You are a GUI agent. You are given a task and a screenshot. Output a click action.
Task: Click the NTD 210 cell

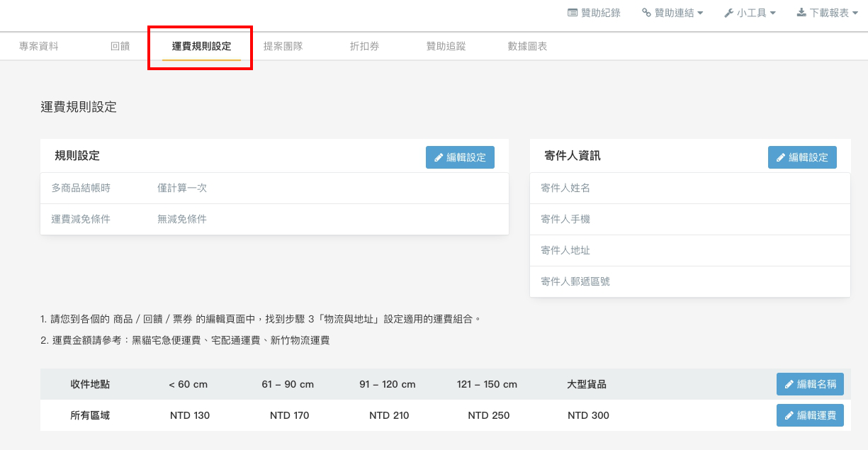[389, 415]
